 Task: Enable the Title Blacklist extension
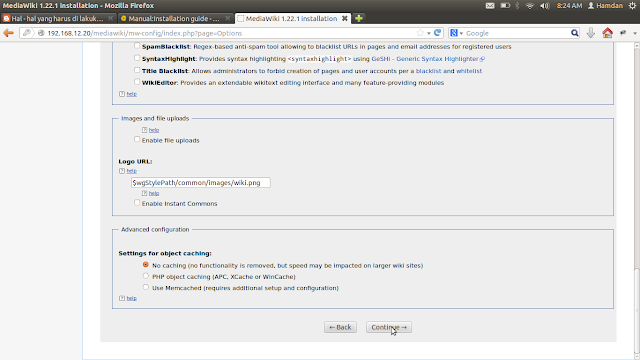click(137, 70)
